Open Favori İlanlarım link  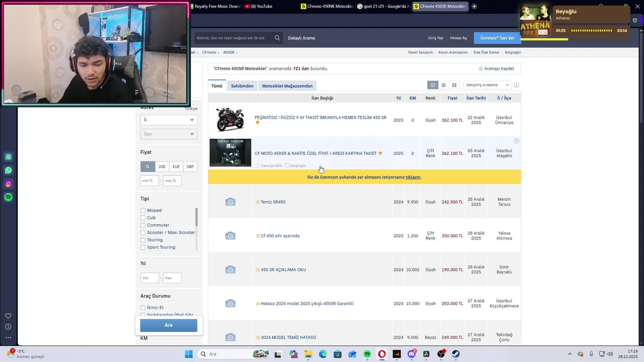[421, 52]
